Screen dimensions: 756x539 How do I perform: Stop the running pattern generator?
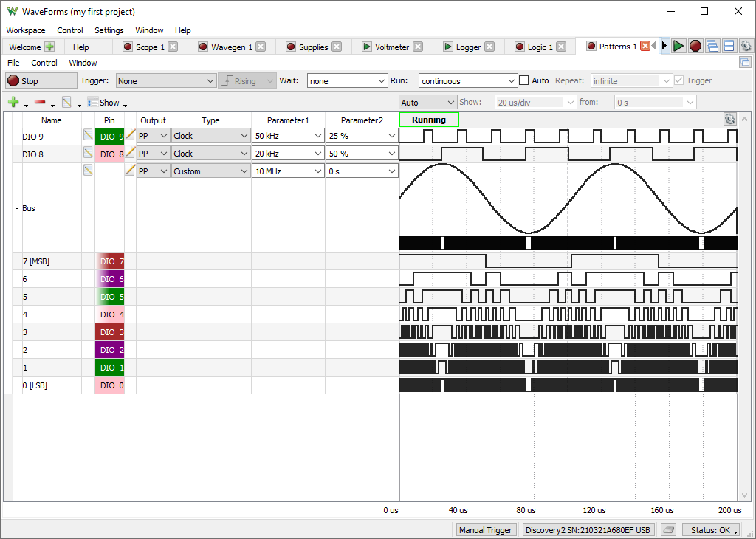click(41, 81)
